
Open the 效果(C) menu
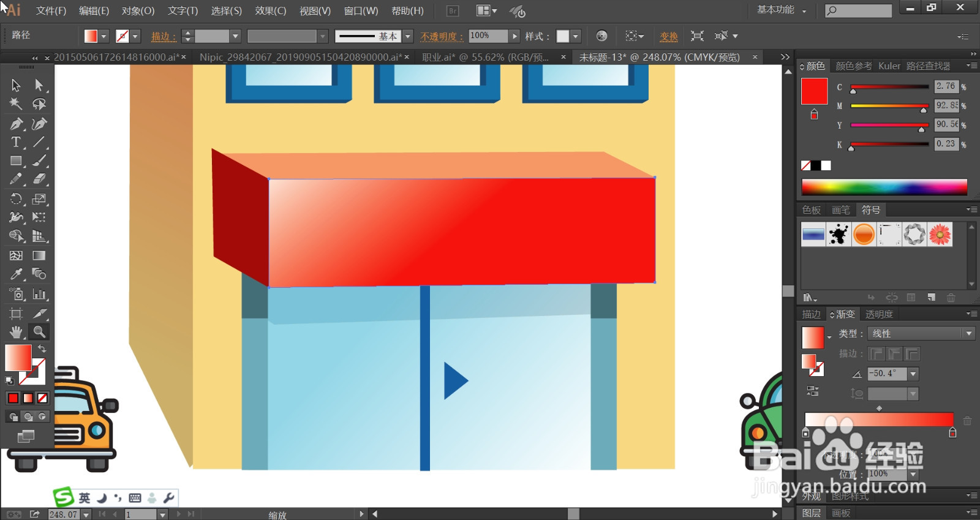point(270,11)
